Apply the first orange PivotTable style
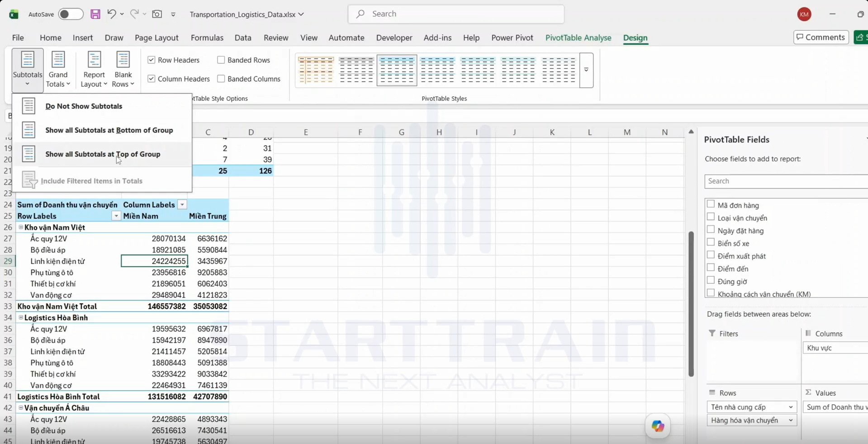The width and height of the screenshot is (868, 444). pos(316,70)
